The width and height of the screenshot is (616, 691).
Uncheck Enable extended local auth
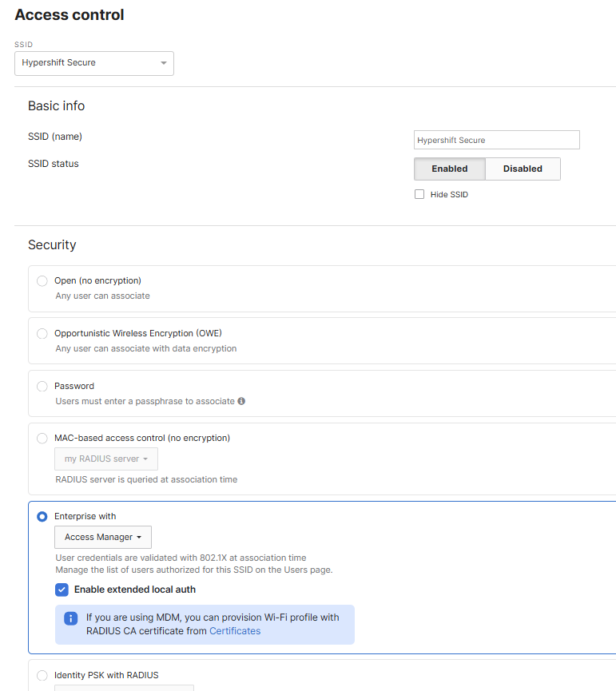[62, 590]
